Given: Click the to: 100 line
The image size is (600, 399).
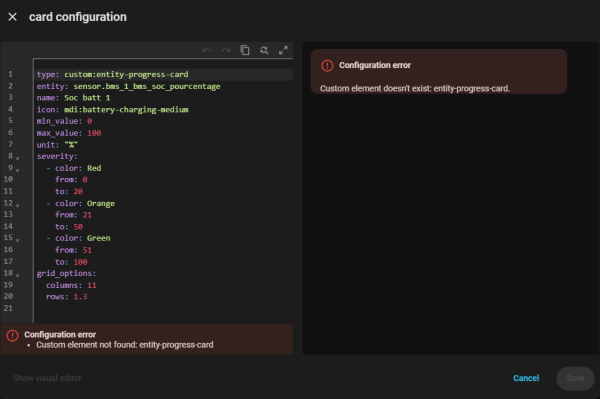Looking at the screenshot, I should click(x=71, y=262).
